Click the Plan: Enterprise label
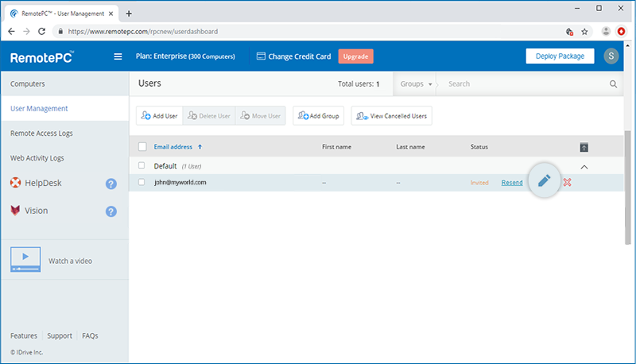Viewport: 636px width, 364px height. coord(185,56)
